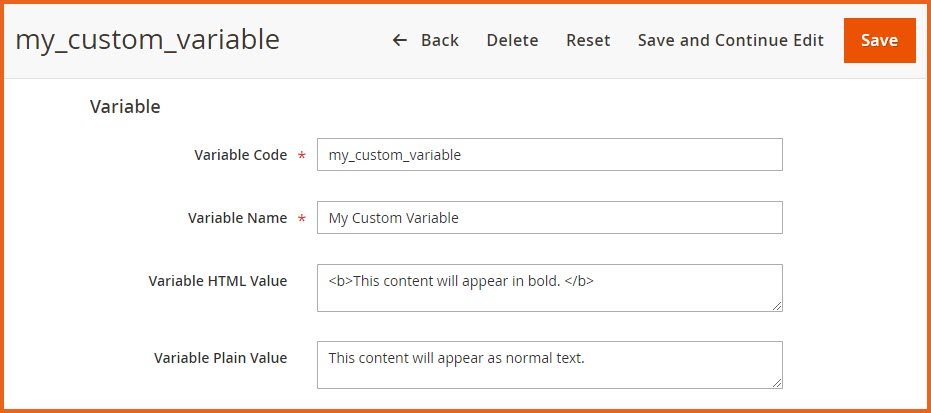
Task: Click the "Variable Code" field label
Action: pos(240,155)
